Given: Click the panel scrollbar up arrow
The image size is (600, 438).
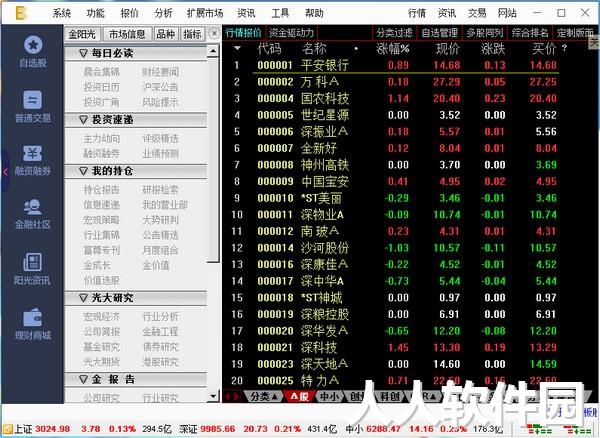Looking at the screenshot, I should (x=213, y=51).
